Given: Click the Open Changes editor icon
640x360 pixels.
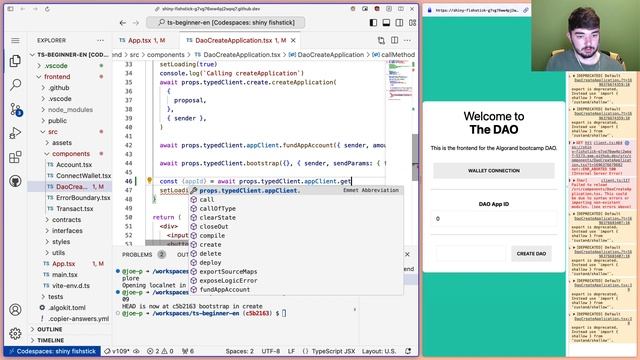Looking at the screenshot, I should point(381,40).
